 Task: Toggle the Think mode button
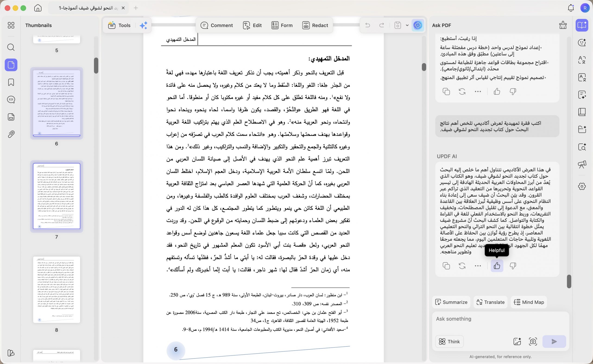tap(449, 341)
